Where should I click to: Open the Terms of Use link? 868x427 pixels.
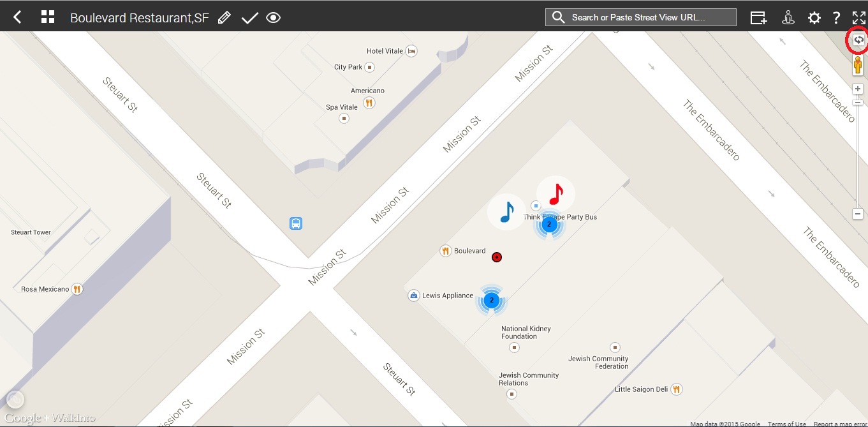[786, 424]
